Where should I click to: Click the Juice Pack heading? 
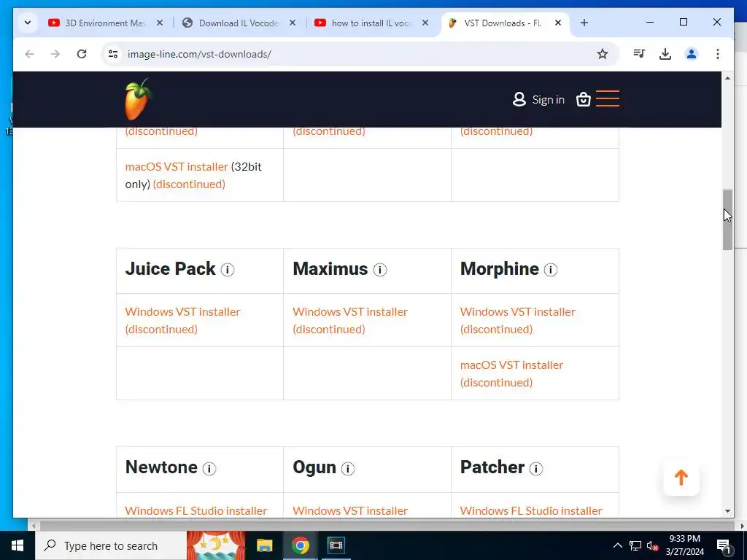170,268
